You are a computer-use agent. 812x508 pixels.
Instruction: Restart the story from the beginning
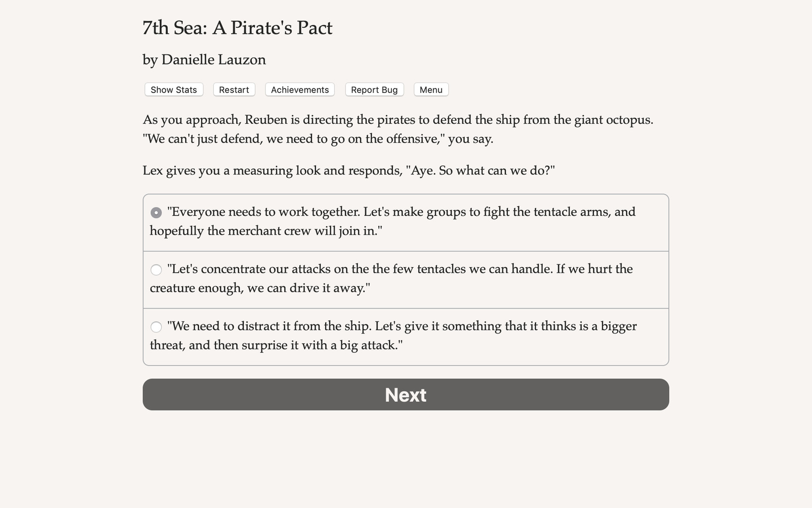pyautogui.click(x=234, y=89)
